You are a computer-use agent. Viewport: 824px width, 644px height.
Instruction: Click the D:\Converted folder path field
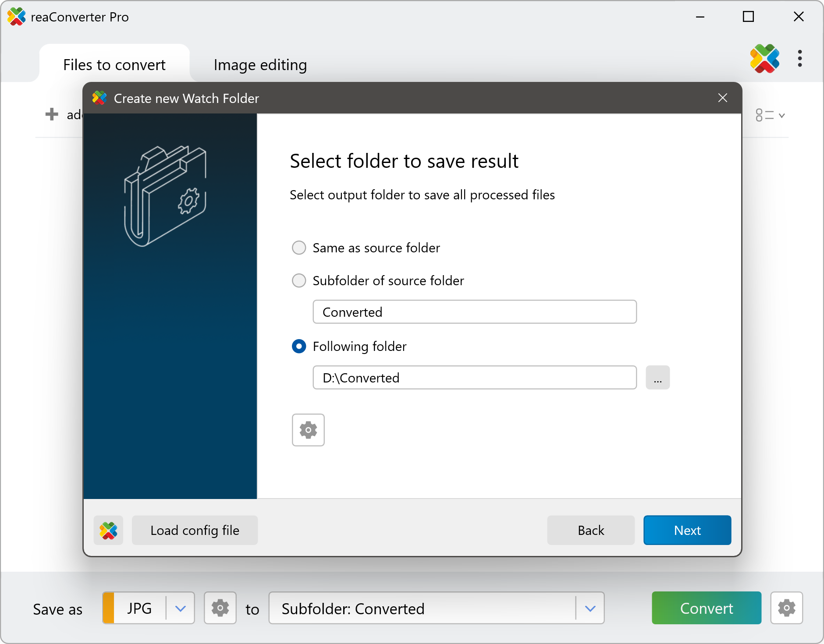[x=474, y=378]
